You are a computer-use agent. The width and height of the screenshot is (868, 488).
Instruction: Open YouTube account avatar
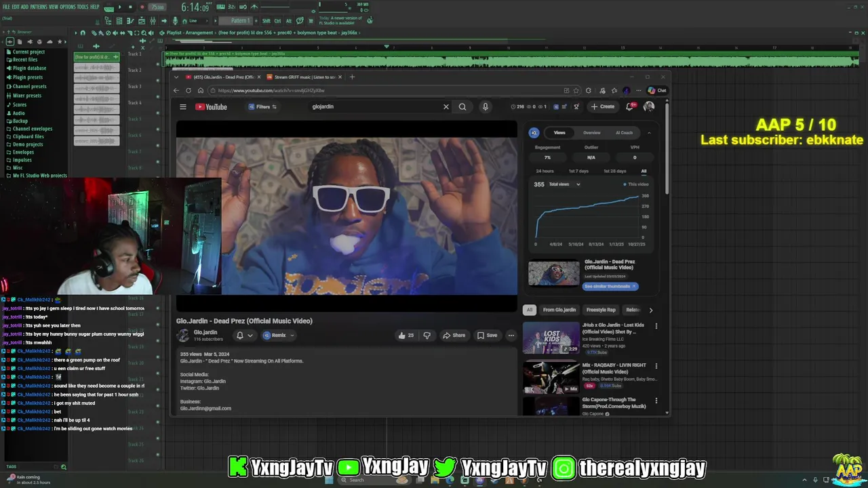point(649,106)
